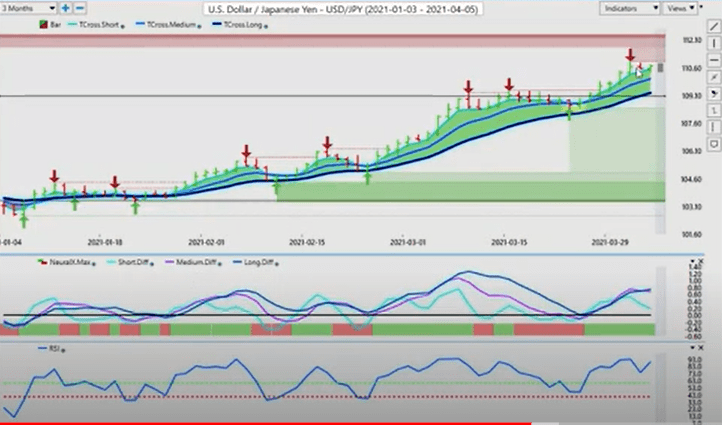722x425 pixels.
Task: Click the NeuralX.Max legend icon
Action: [x=42, y=262]
